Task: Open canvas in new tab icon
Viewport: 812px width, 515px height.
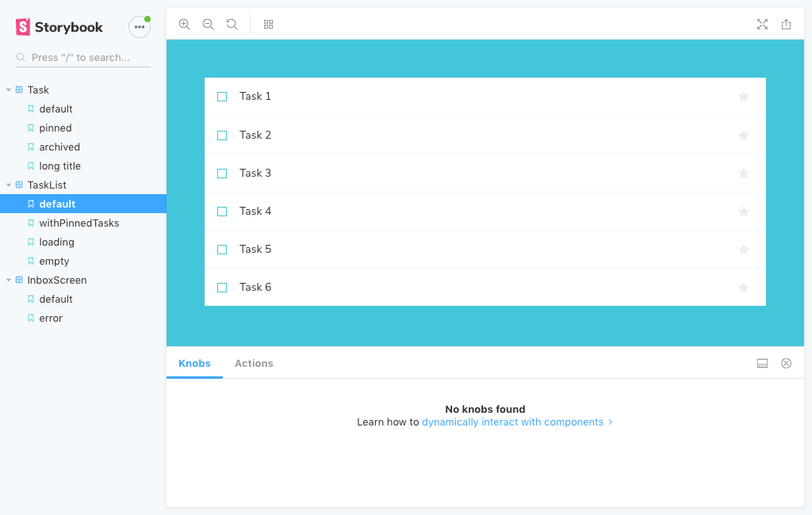Action: 786,25
